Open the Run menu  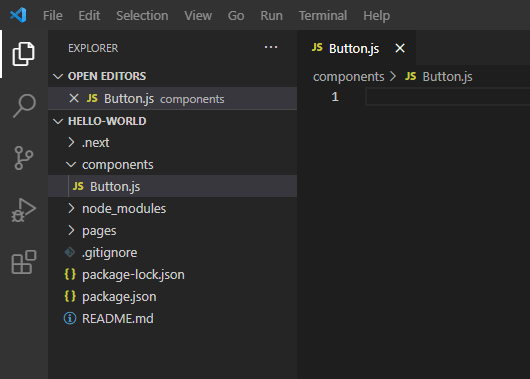tap(271, 16)
